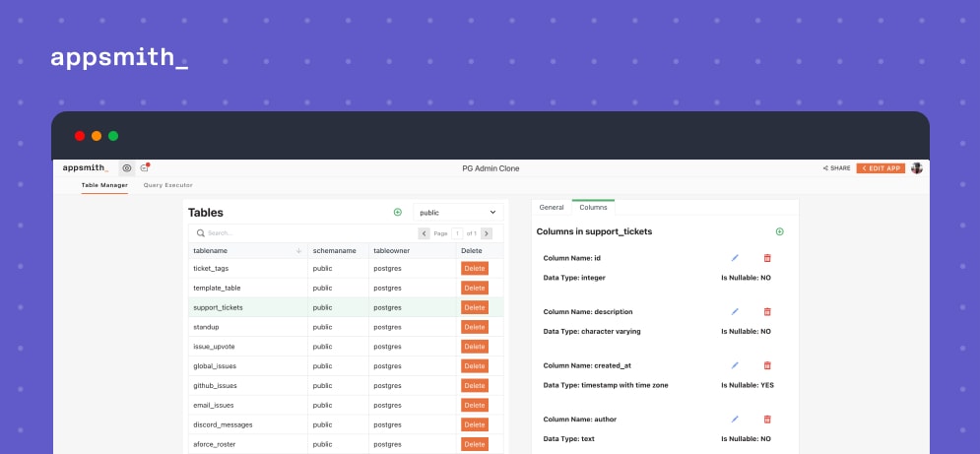Delete the standup table
This screenshot has height=454, width=980.
click(x=475, y=327)
